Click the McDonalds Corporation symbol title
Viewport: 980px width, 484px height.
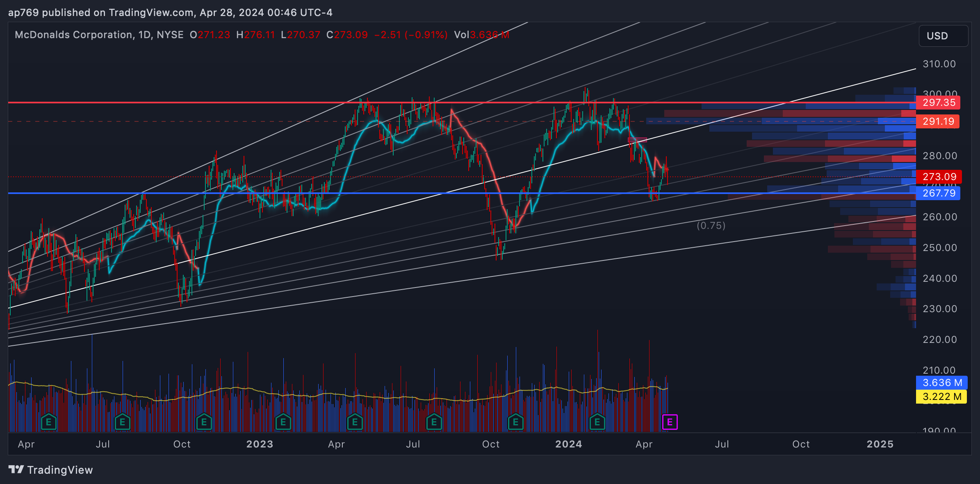click(74, 35)
